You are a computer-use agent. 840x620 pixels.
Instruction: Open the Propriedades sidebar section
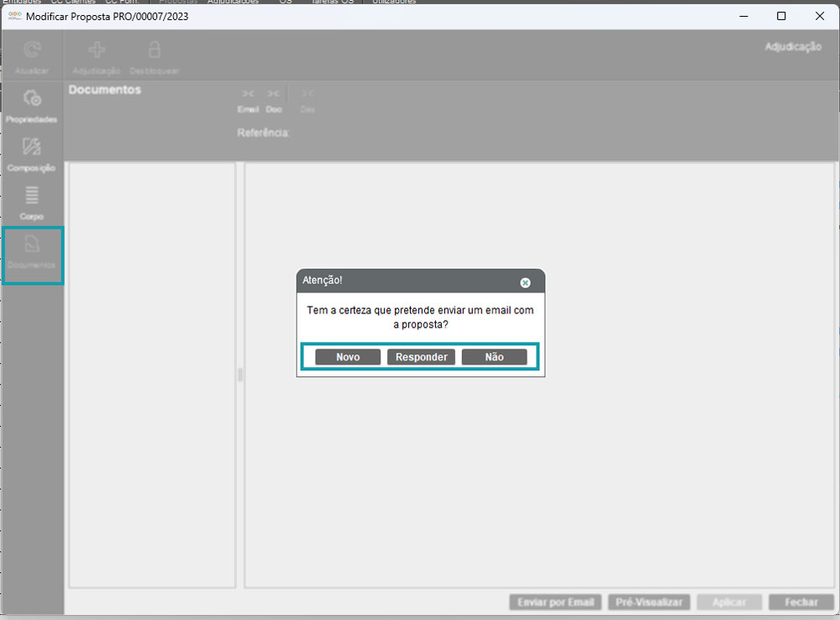click(32, 100)
